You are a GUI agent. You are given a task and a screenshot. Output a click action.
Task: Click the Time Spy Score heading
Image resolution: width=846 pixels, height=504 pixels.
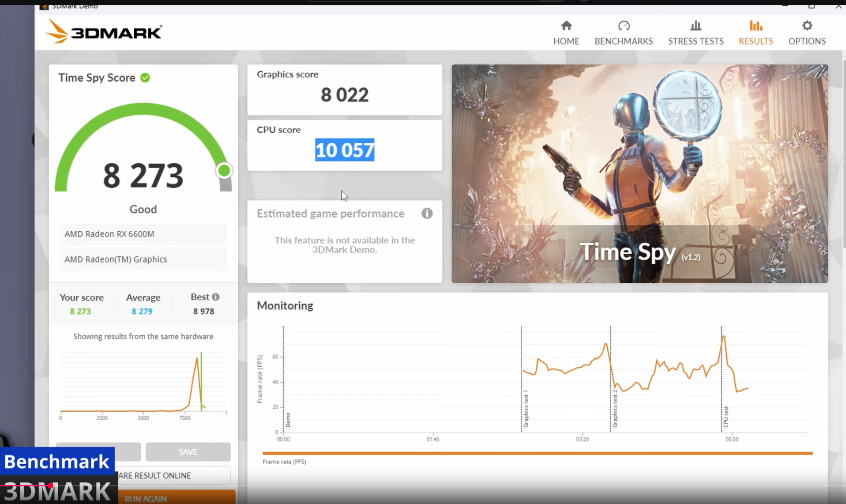point(97,78)
